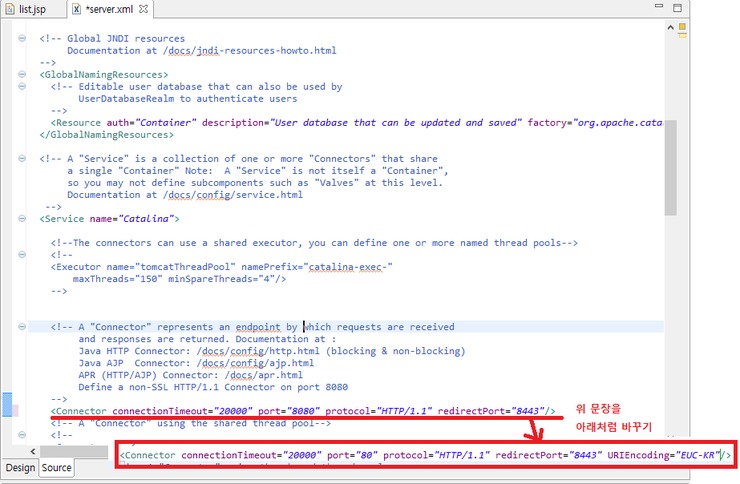Collapse the GlobalNamingResources element

(x=22, y=74)
